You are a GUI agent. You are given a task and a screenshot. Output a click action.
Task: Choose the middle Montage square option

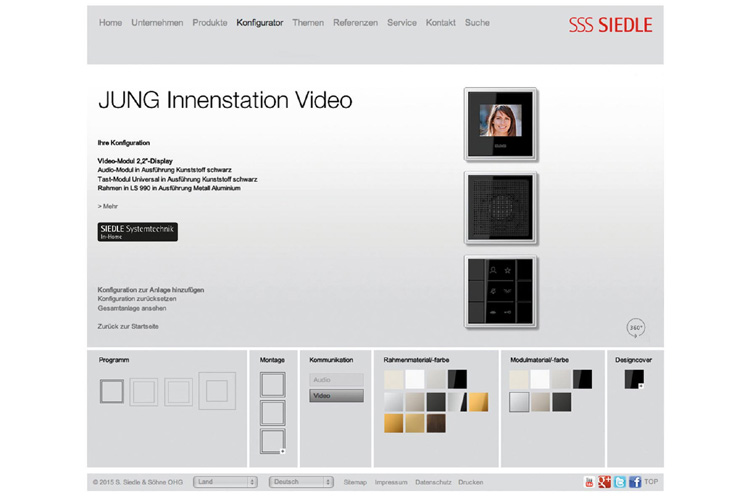pos(273,413)
